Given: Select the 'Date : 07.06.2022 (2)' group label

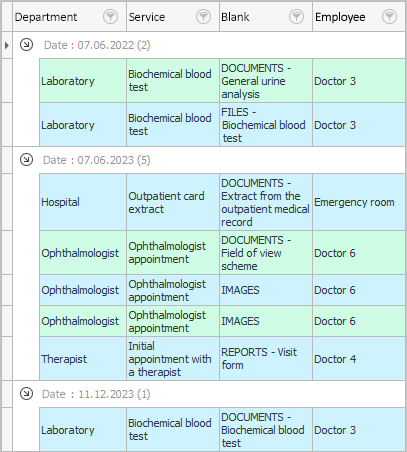Looking at the screenshot, I should (97, 45).
